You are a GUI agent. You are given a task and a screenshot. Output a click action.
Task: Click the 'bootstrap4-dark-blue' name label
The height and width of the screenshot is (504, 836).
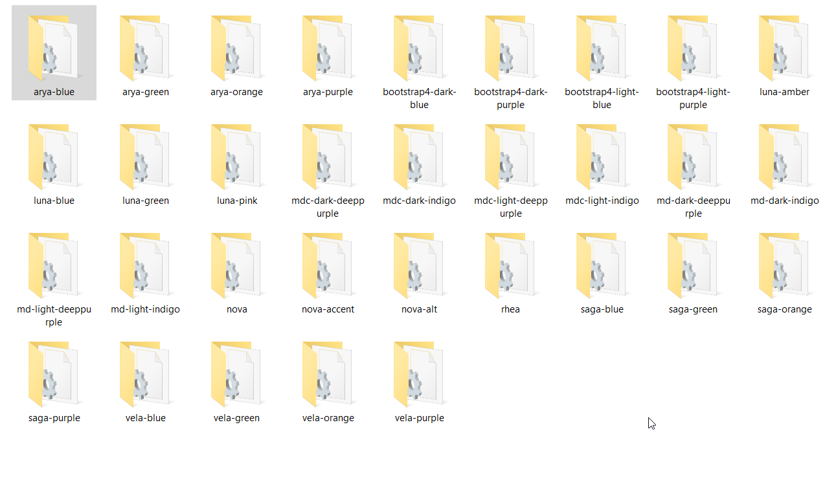coord(419,98)
